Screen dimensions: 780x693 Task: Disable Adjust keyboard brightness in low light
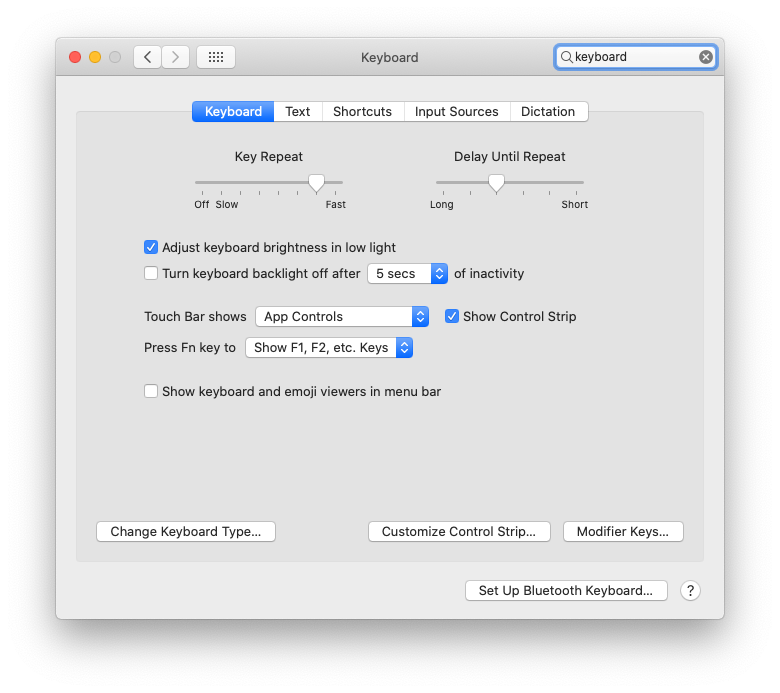151,247
